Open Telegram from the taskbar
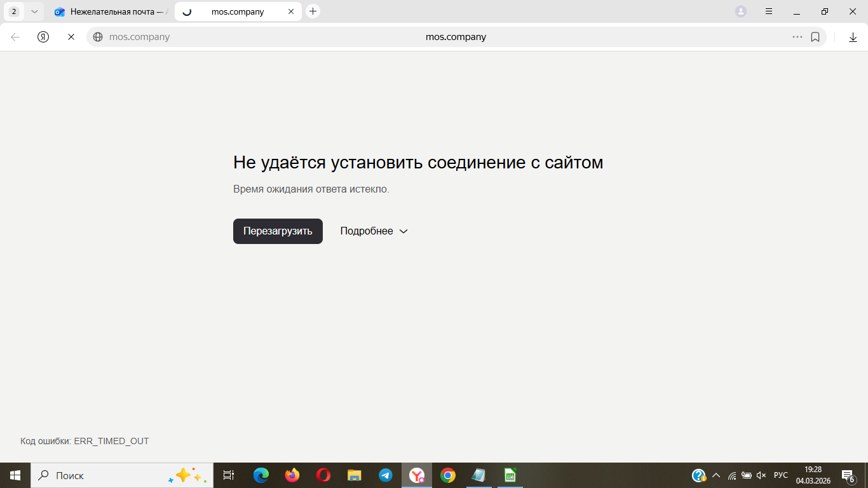868x488 pixels. pyautogui.click(x=386, y=475)
